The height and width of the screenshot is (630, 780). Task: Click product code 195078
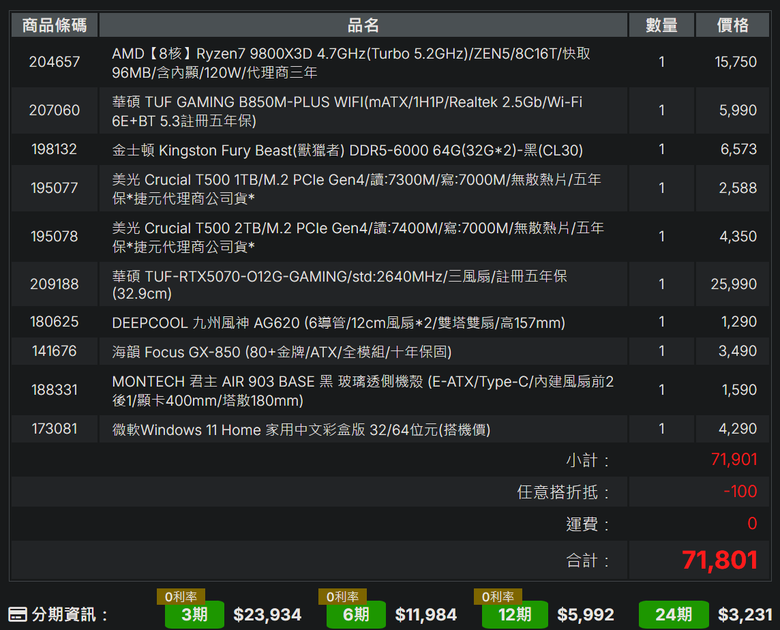[x=54, y=236]
